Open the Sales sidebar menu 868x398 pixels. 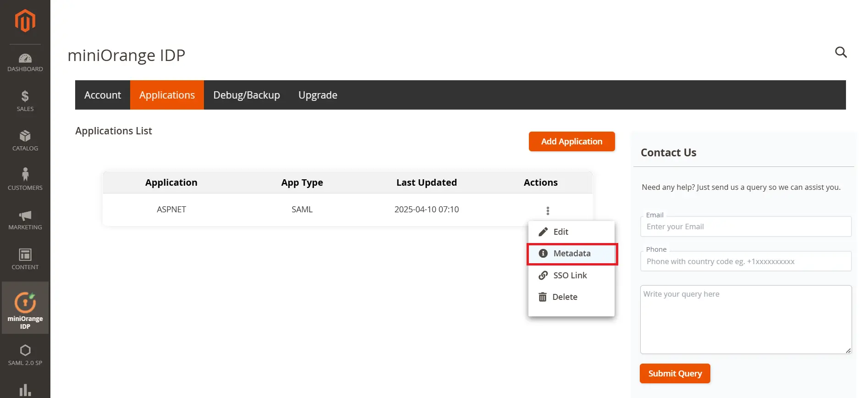[25, 101]
